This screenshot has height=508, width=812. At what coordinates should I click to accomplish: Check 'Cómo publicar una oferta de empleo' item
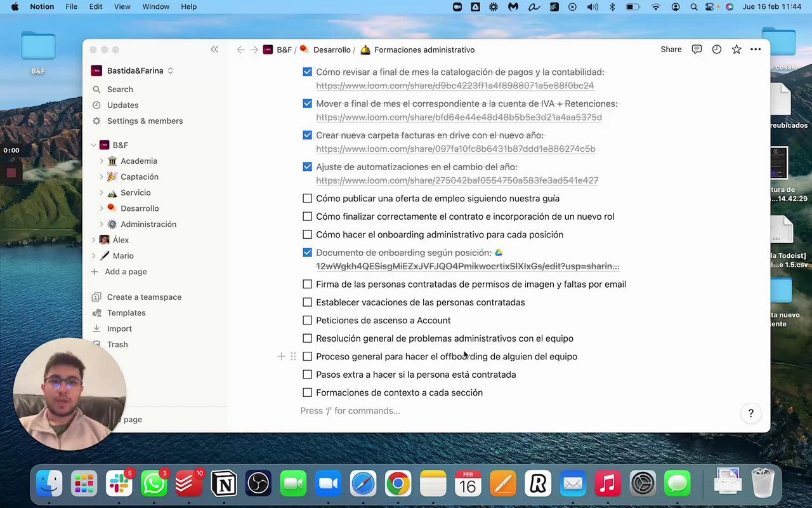[x=308, y=199]
